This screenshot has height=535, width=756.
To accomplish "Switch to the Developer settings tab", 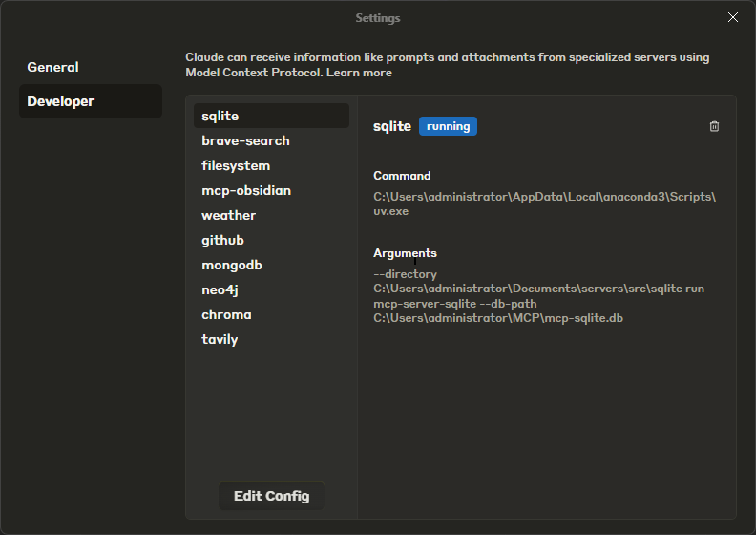I will point(61,101).
